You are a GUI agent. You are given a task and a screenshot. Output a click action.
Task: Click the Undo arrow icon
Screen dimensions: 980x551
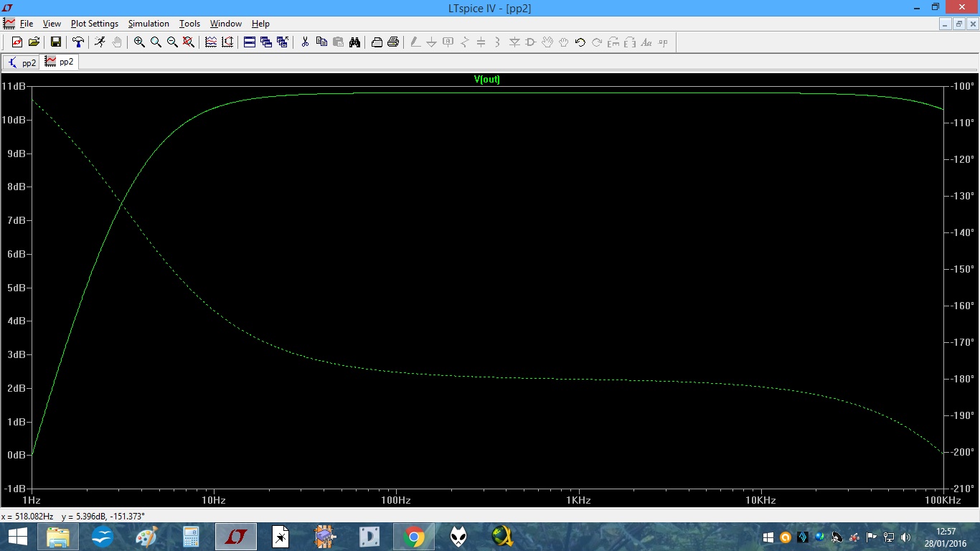(580, 42)
